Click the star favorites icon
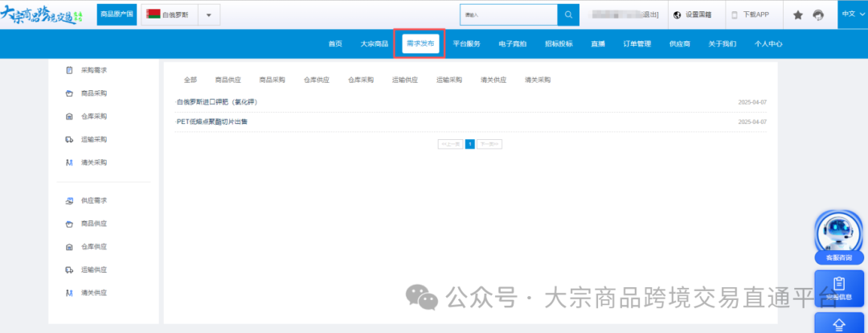Viewport: 868px width, 333px height. tap(798, 14)
